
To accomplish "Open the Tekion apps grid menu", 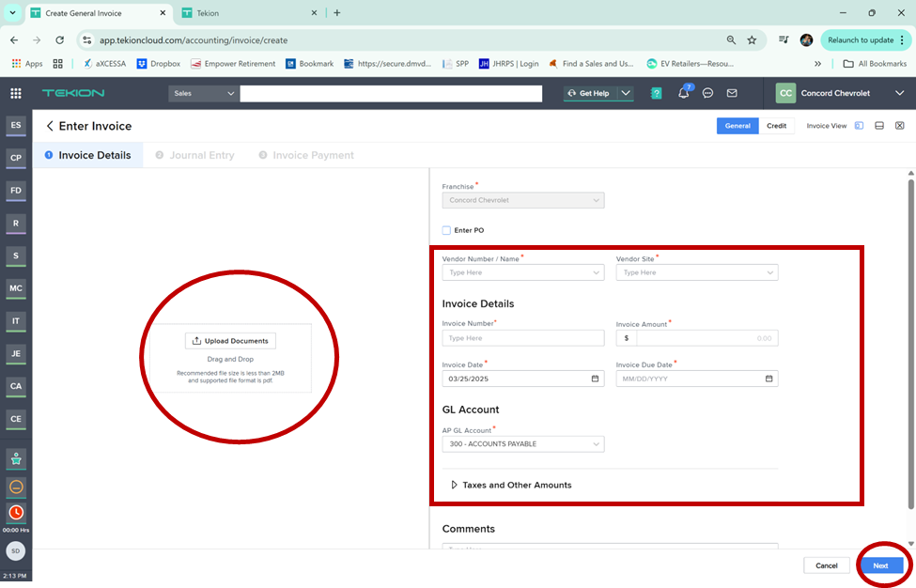I will [x=16, y=93].
